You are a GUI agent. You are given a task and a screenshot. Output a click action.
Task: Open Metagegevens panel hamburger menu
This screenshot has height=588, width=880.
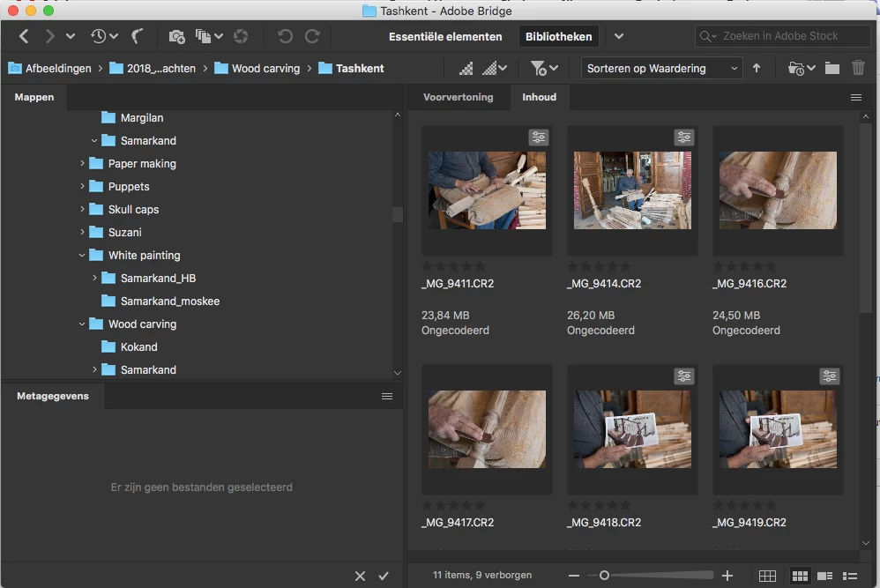(387, 396)
